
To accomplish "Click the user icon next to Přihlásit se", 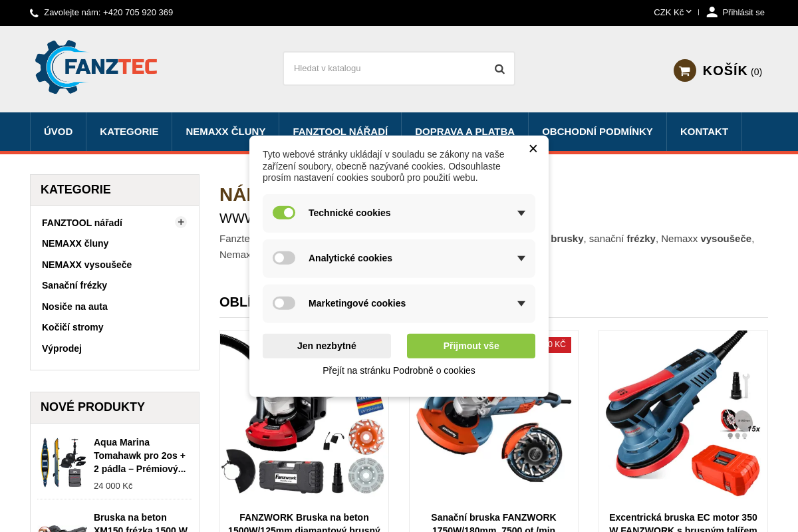I will [x=712, y=12].
